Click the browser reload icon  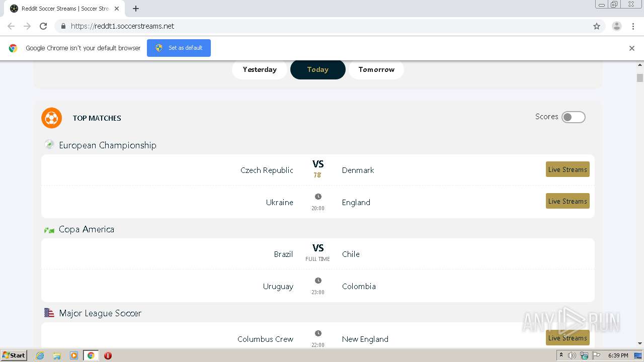pyautogui.click(x=43, y=26)
